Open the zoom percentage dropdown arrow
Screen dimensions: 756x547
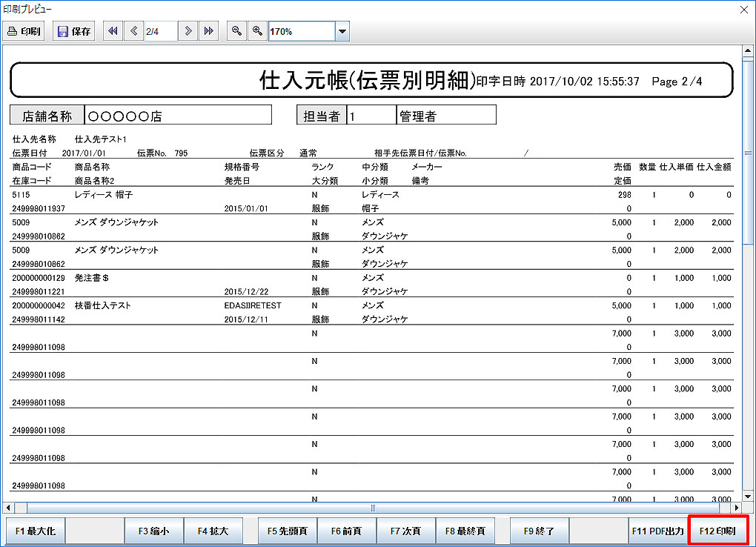342,31
